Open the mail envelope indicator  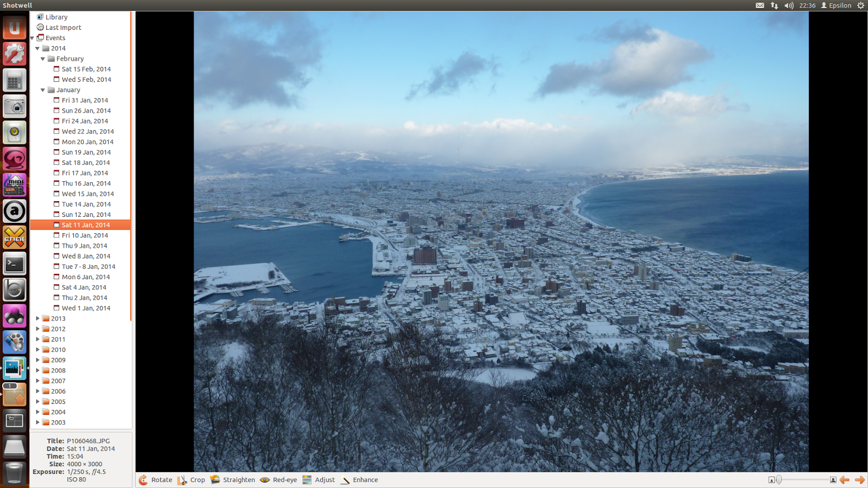coord(760,5)
